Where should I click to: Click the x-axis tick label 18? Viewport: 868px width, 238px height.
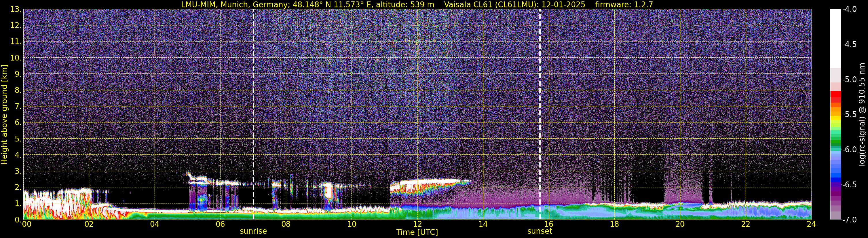tap(614, 224)
